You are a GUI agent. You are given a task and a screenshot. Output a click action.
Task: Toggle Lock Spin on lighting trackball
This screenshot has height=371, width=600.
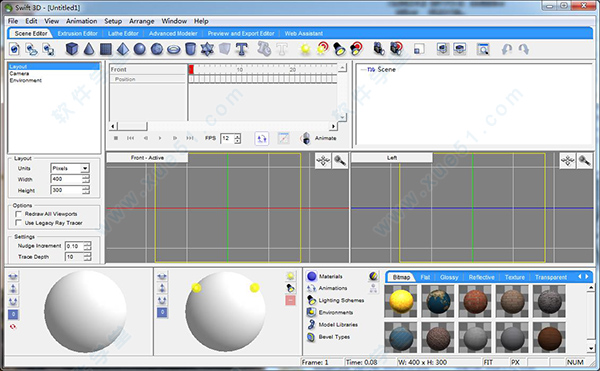pos(162,301)
